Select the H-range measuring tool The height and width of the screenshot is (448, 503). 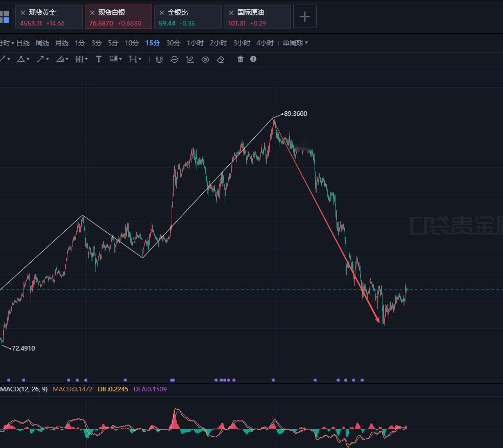tap(133, 59)
